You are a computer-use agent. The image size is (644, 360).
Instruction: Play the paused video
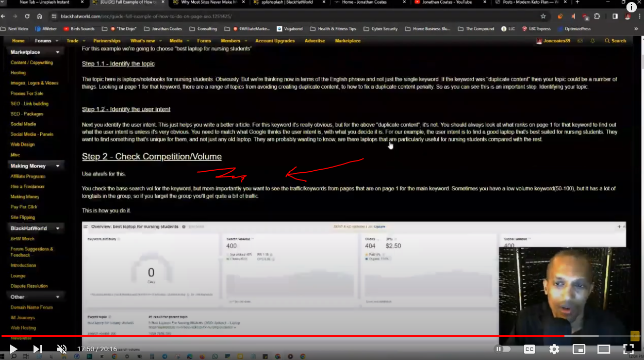pos(13,349)
